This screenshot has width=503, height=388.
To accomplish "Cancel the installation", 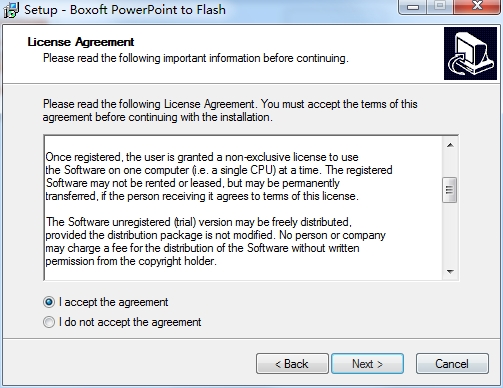I will coord(452,364).
